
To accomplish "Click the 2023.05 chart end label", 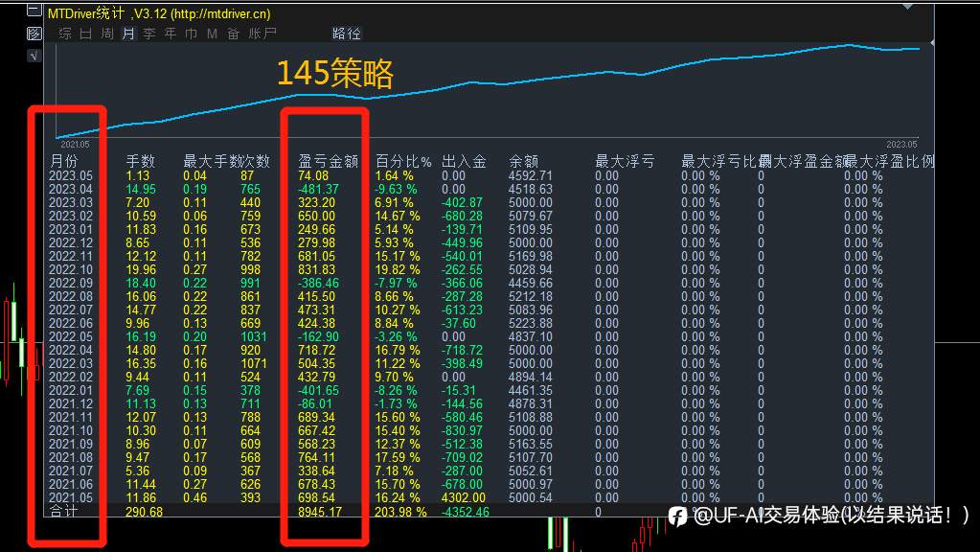I will point(901,145).
